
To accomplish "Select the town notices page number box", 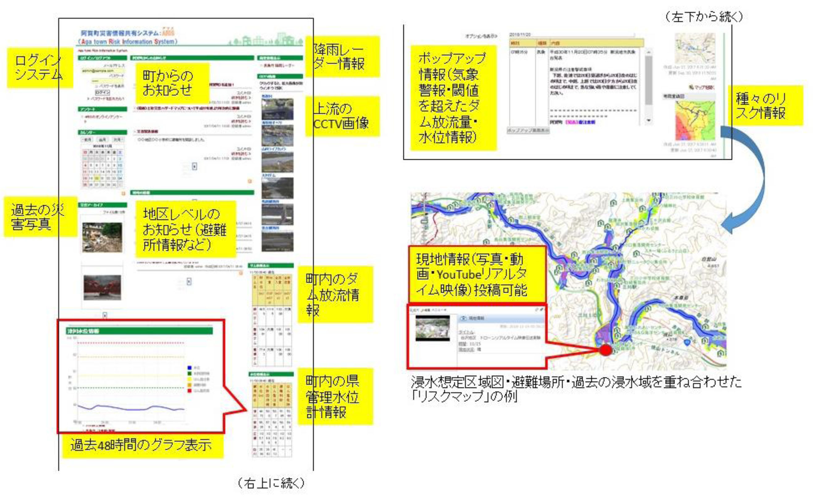I will pyautogui.click(x=194, y=166).
